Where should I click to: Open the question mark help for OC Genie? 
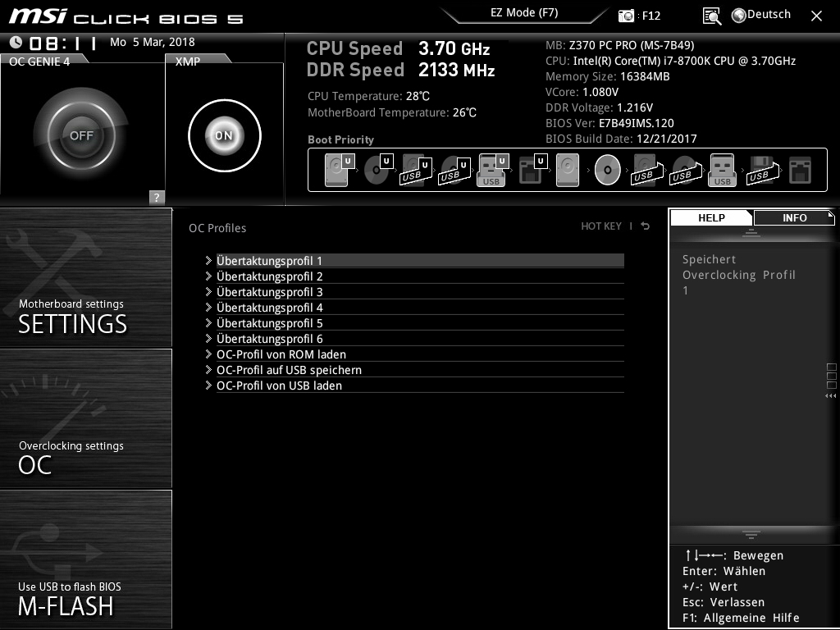point(157,197)
